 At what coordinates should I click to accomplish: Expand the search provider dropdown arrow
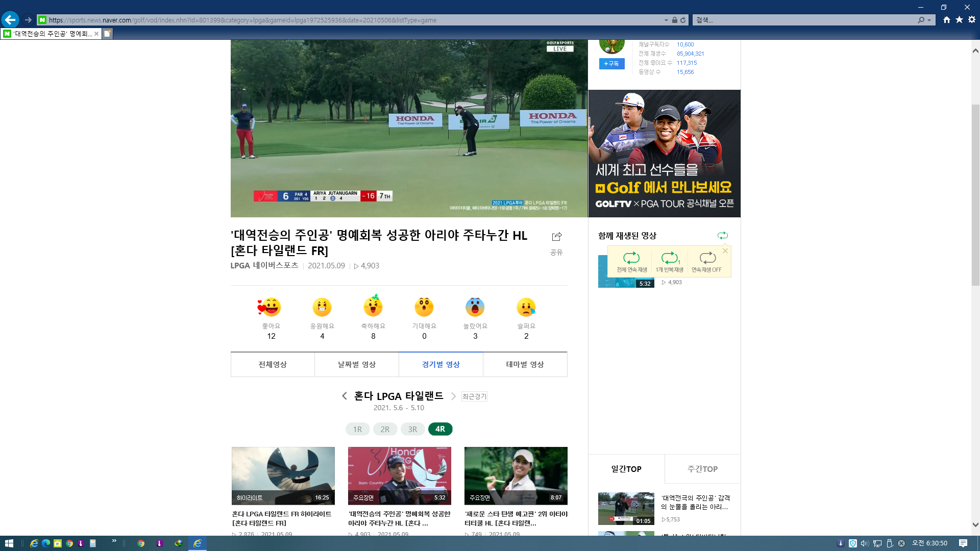929,20
